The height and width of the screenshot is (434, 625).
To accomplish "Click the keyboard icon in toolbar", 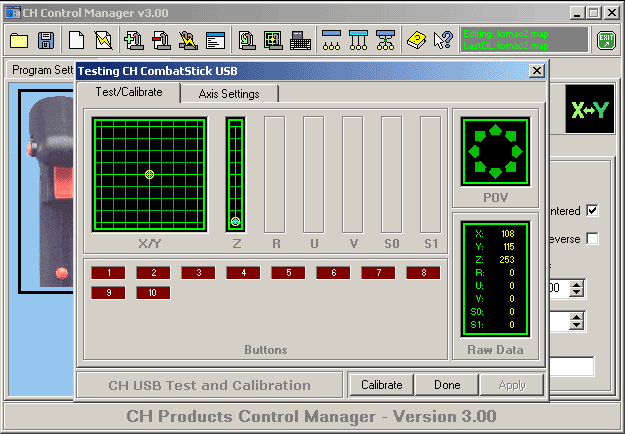I will click(301, 40).
